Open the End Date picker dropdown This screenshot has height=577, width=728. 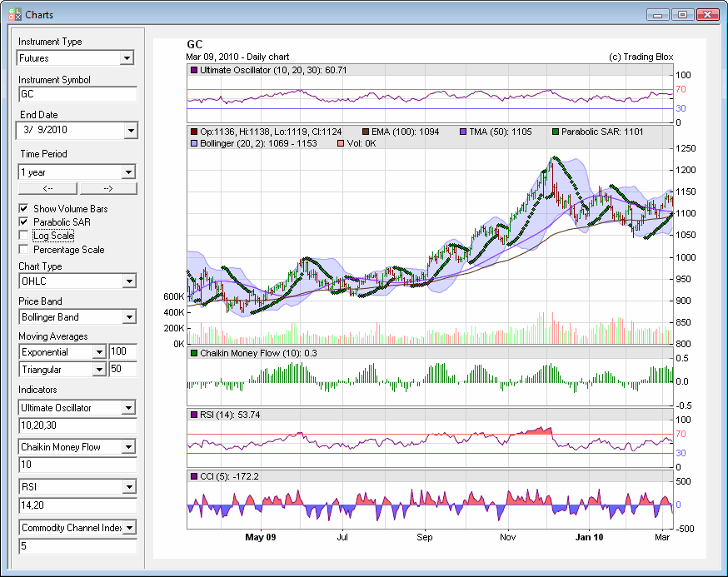click(x=131, y=131)
